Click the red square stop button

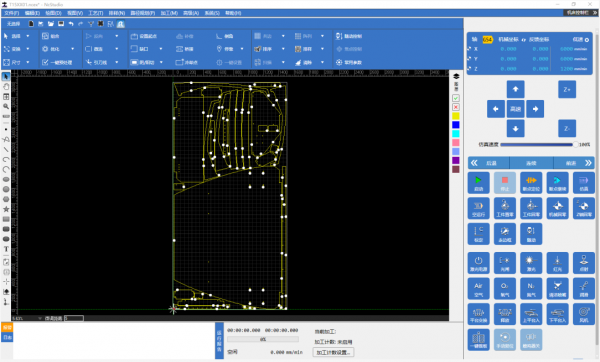coord(505,183)
